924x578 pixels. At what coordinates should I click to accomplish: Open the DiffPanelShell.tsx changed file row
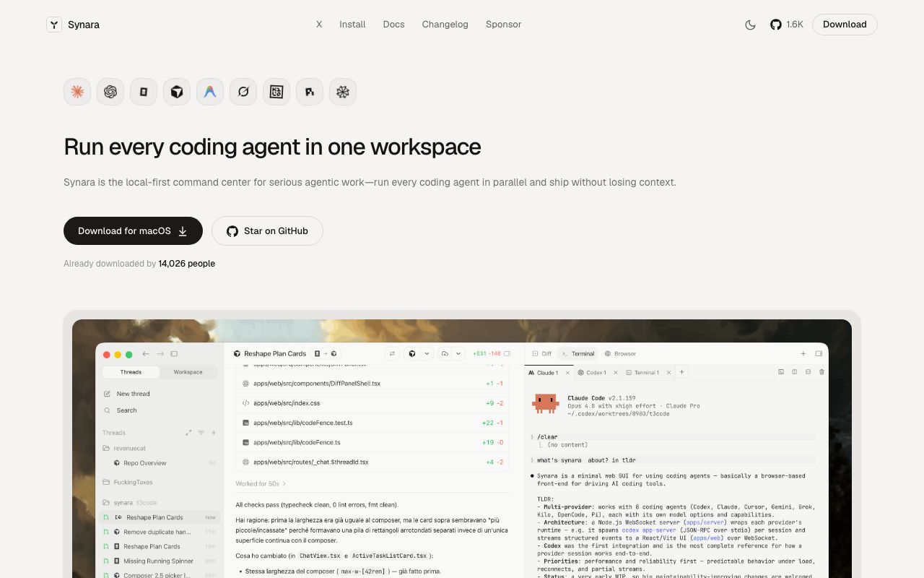click(x=372, y=384)
